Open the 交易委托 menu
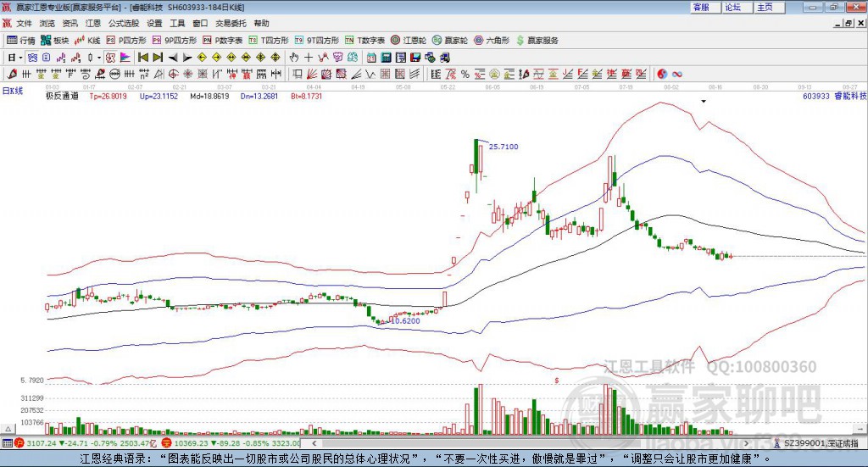This screenshot has height=467, width=868. tap(231, 23)
